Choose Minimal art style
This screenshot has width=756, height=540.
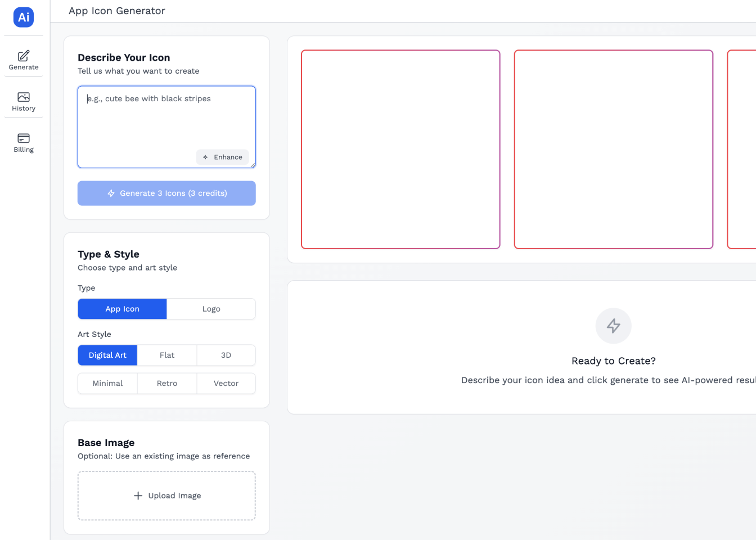tap(107, 383)
